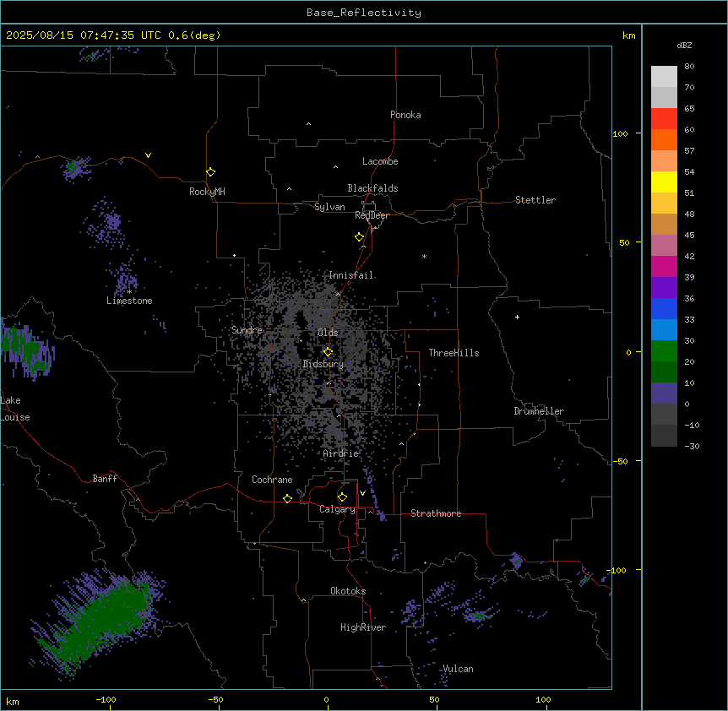This screenshot has width=728, height=711.
Task: Select the bright green 30-20 dBZ legend band
Action: click(x=664, y=351)
